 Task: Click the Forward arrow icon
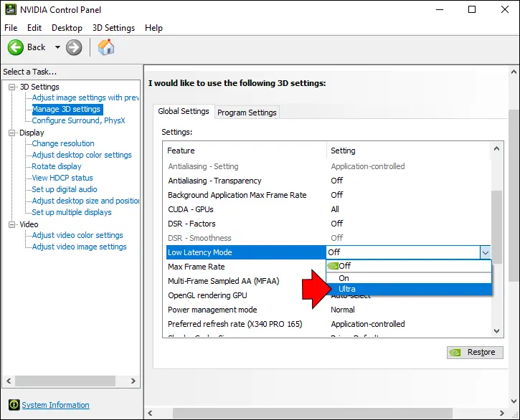click(x=74, y=47)
